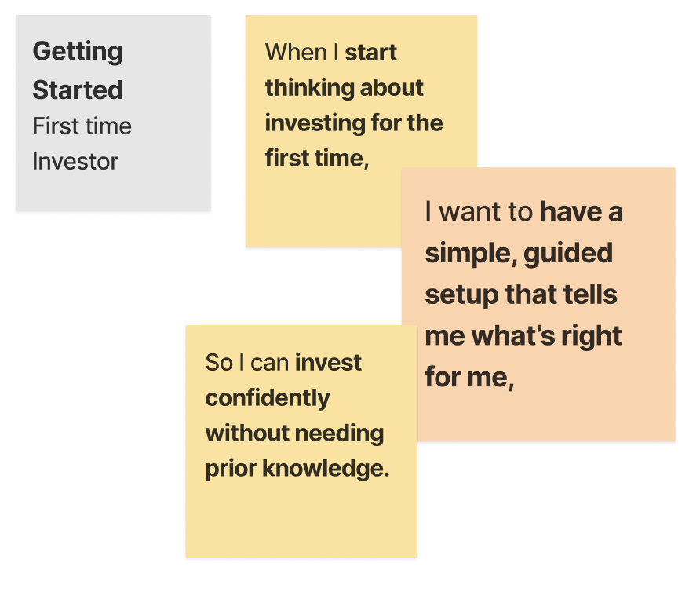Click the "me what's right" text line
Viewport: 700px width, 589px height.
tap(523, 336)
